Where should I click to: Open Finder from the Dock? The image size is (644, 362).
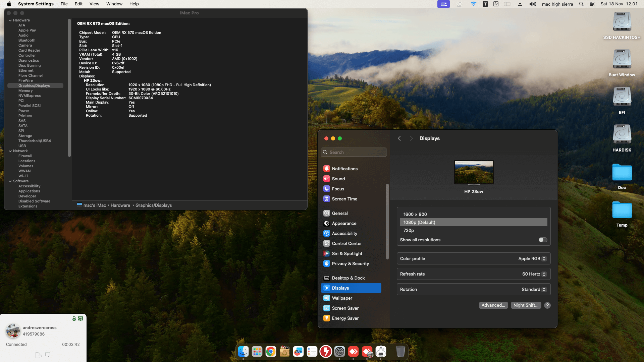point(243,351)
